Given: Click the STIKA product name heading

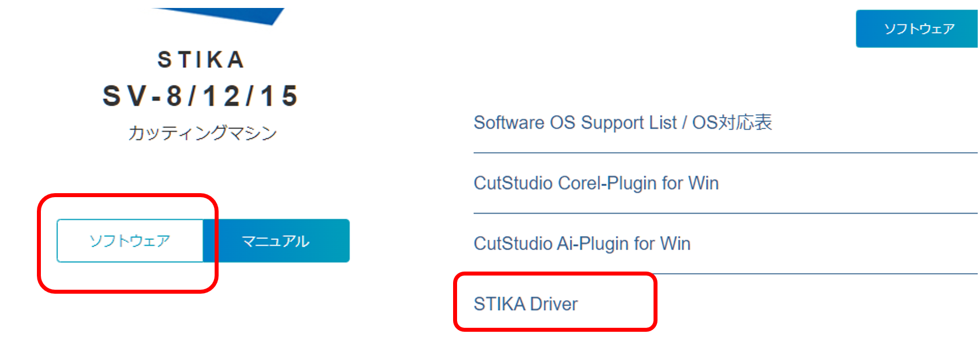Looking at the screenshot, I should pyautogui.click(x=201, y=60).
